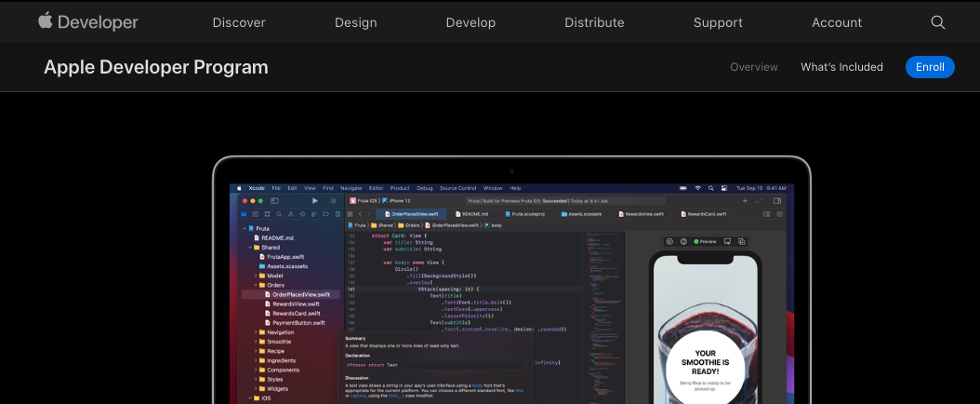Select the Overview link
Image resolution: width=980 pixels, height=404 pixels.
[754, 67]
